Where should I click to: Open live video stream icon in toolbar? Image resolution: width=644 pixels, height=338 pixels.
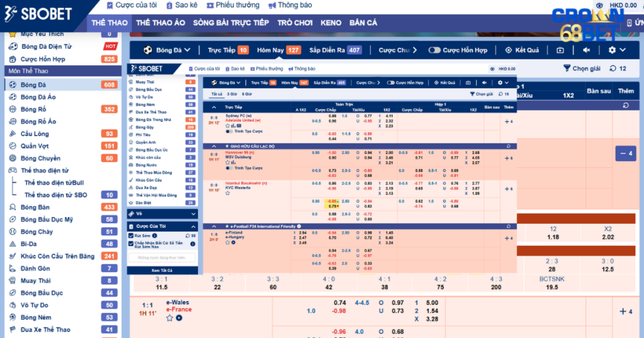tap(560, 50)
